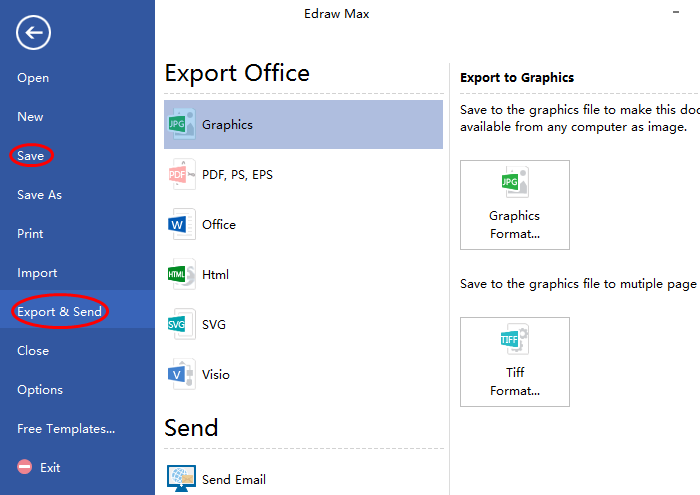This screenshot has height=495, width=700.
Task: Open the file via Open menu
Action: 33,78
